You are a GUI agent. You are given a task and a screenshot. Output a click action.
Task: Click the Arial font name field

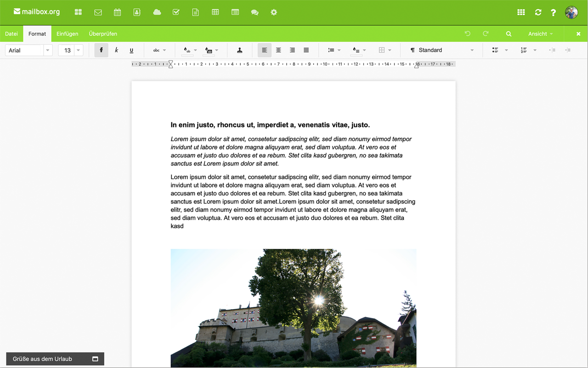pyautogui.click(x=24, y=50)
